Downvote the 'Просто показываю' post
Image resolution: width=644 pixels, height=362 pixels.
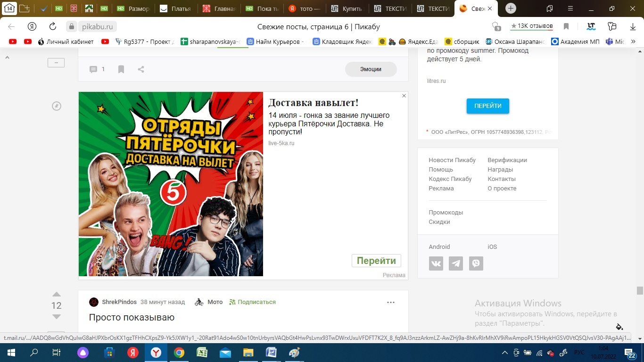coord(56,317)
